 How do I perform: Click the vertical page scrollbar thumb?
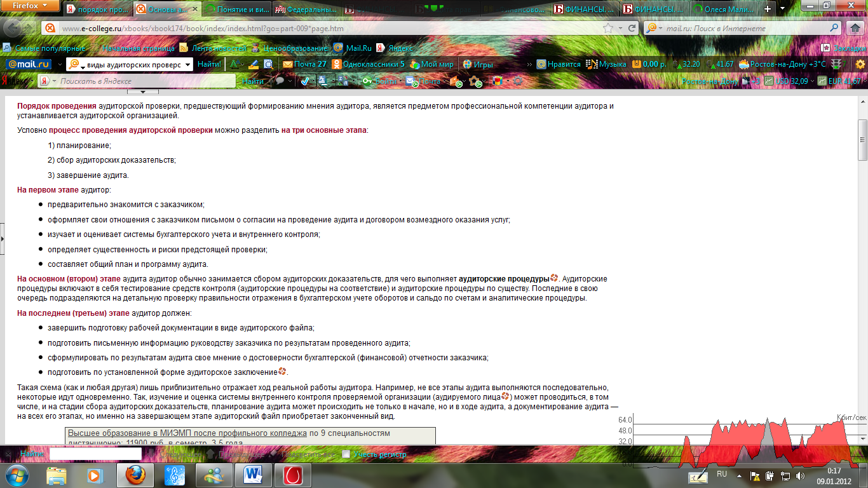862,140
